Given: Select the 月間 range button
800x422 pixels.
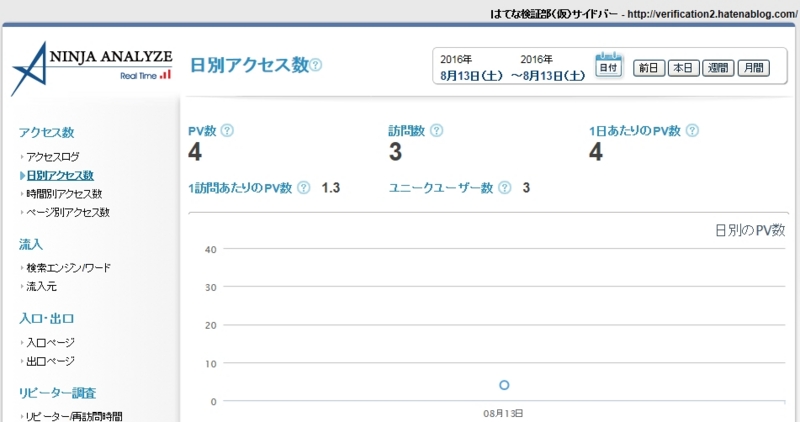Looking at the screenshot, I should [x=754, y=68].
